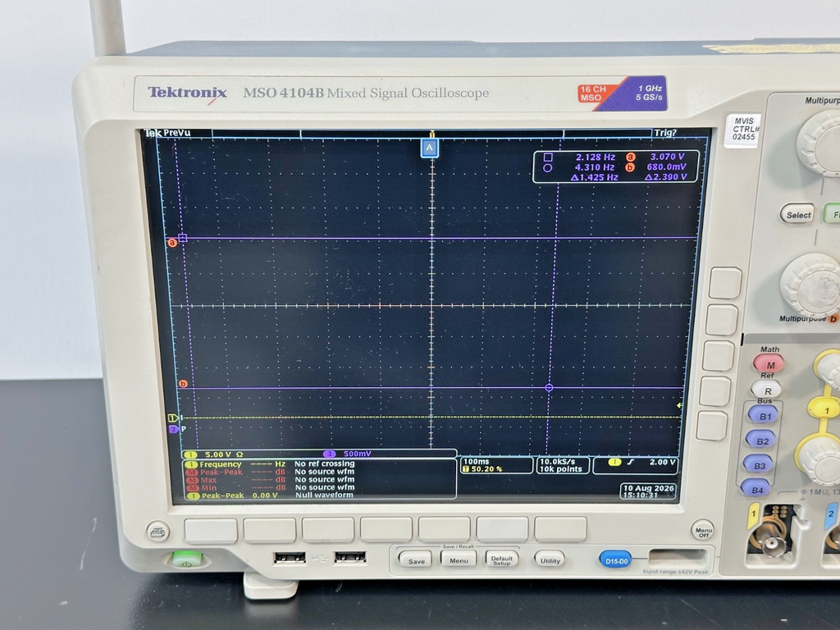Click the 2.00 V trigger level readout
The image size is (840, 630).
pyautogui.click(x=662, y=462)
